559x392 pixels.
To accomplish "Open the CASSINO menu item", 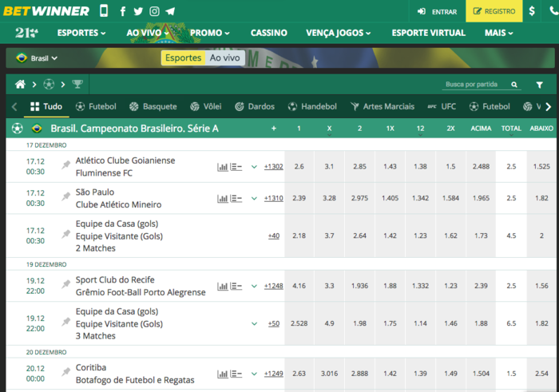I will pyautogui.click(x=268, y=33).
